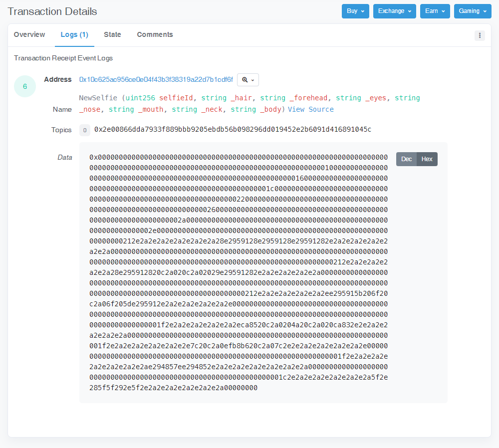Expand the Exchange dropdown
499x448 pixels.
click(x=395, y=11)
